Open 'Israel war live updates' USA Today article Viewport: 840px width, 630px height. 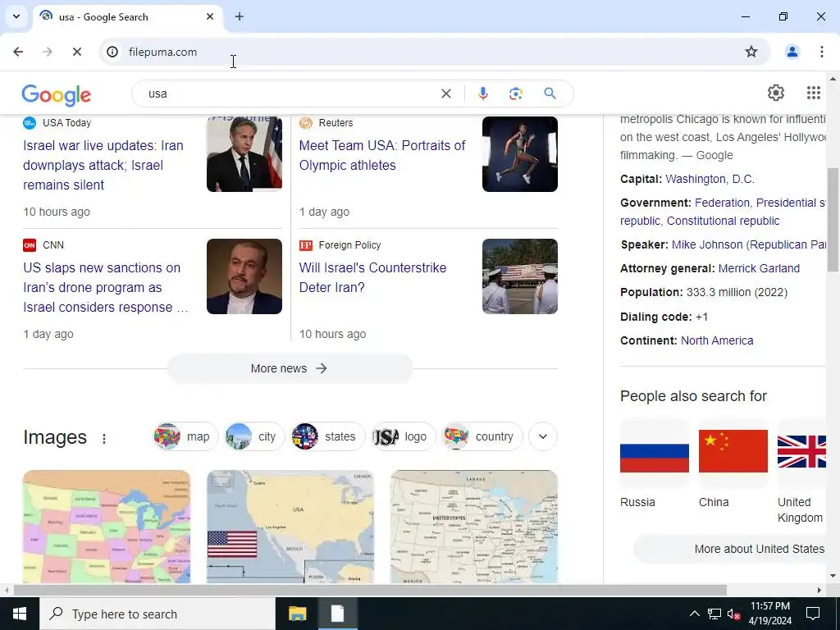(103, 165)
